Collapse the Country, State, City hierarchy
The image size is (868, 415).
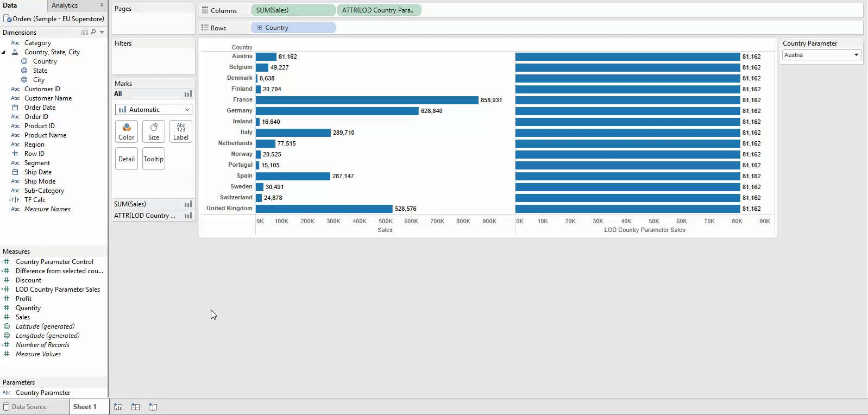[x=4, y=52]
